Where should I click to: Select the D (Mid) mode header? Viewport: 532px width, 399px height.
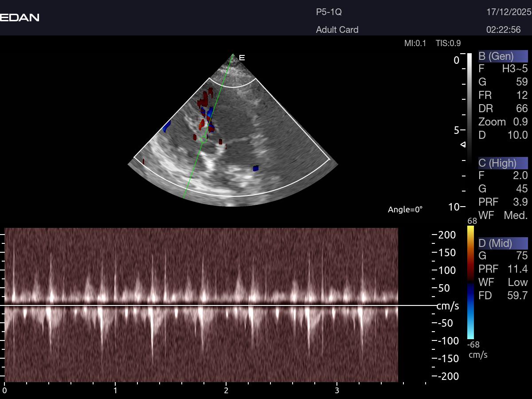(503, 243)
